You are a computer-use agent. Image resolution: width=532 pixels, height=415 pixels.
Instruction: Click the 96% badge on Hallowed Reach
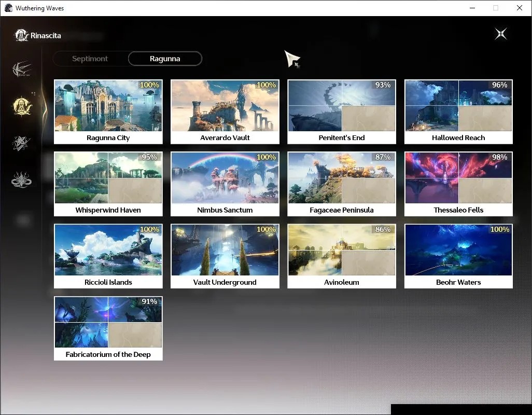(x=500, y=85)
